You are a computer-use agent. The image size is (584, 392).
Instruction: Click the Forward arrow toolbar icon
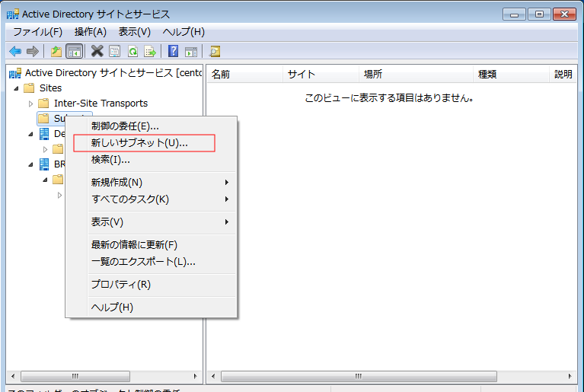click(x=33, y=51)
